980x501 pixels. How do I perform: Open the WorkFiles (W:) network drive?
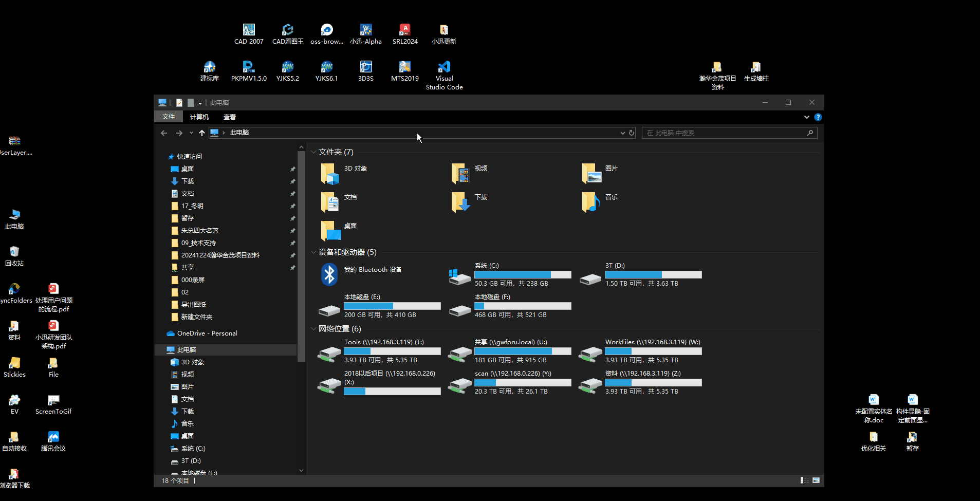pos(590,352)
